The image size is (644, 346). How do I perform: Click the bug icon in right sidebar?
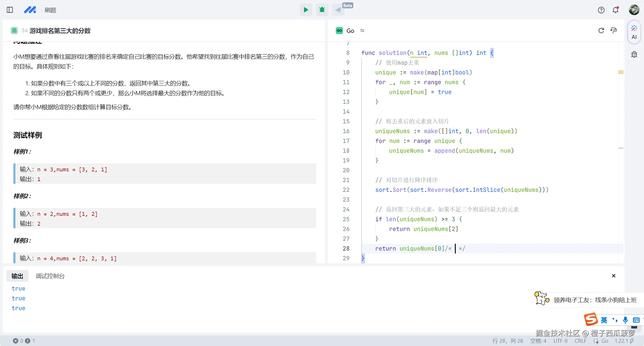tap(634, 55)
